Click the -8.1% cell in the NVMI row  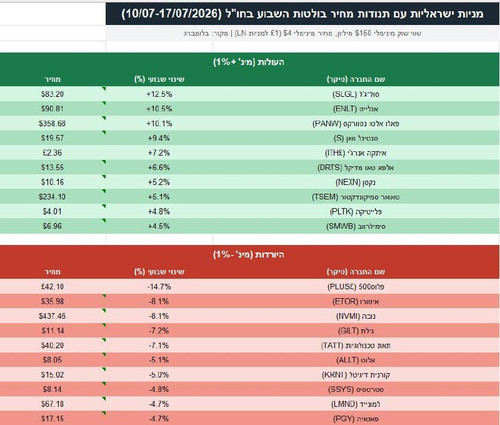[159, 316]
